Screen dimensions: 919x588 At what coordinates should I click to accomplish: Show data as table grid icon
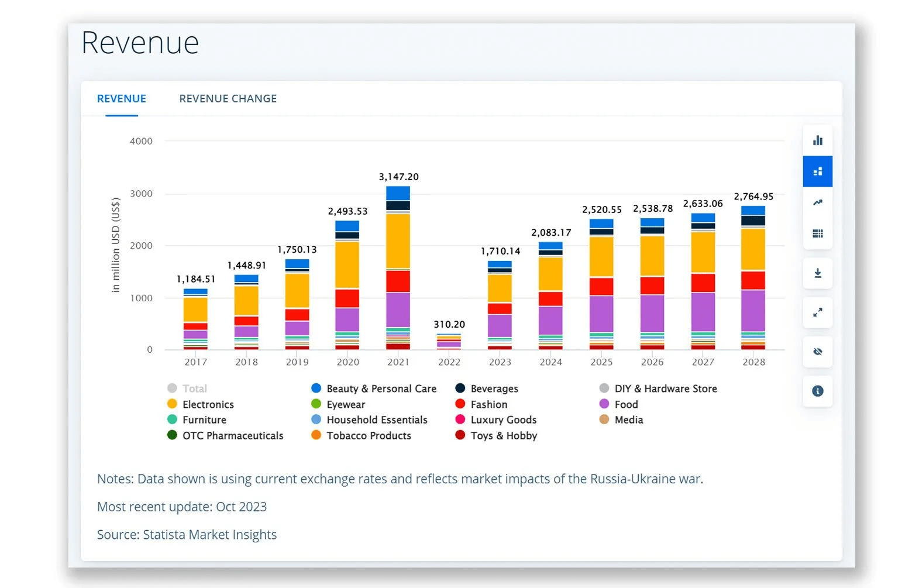(817, 233)
